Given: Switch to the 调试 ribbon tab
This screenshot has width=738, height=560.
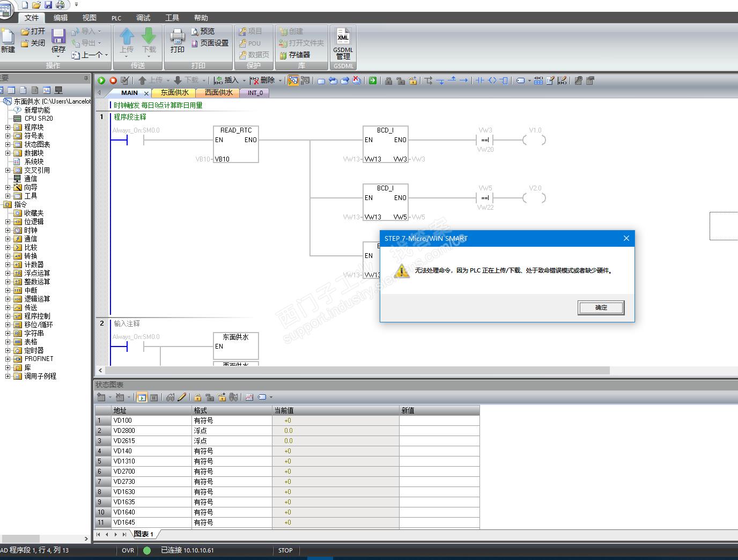Looking at the screenshot, I should point(143,18).
